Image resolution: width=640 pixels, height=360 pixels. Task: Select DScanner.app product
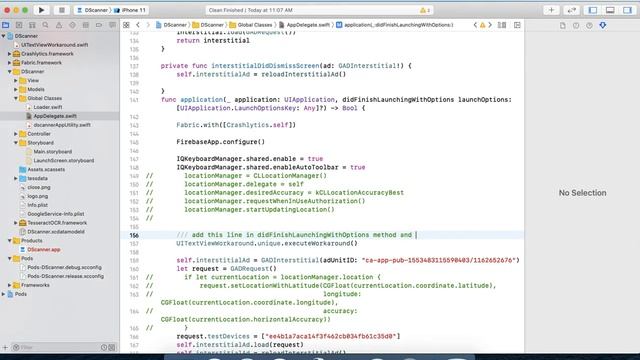pyautogui.click(x=44, y=250)
